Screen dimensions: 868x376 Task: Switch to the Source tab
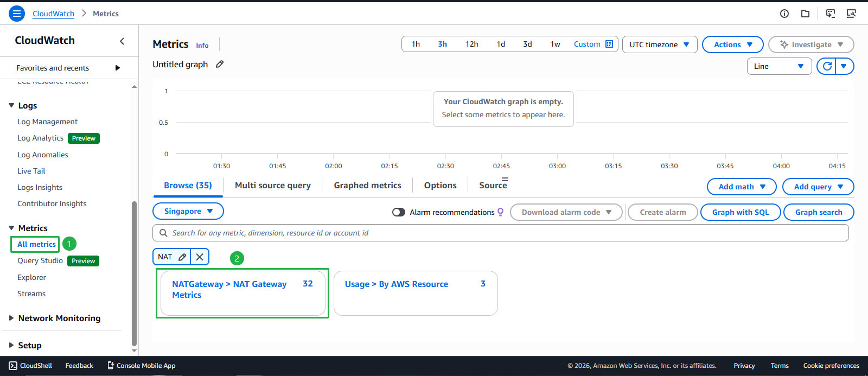click(493, 185)
